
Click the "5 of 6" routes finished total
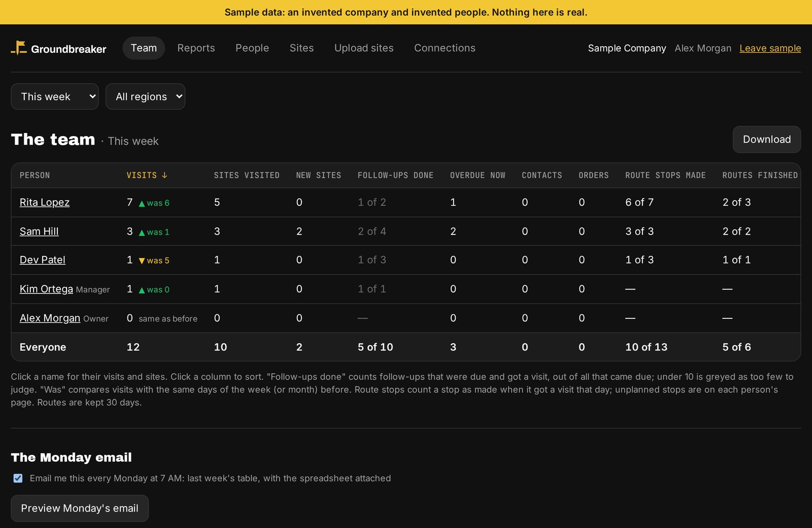tap(736, 347)
